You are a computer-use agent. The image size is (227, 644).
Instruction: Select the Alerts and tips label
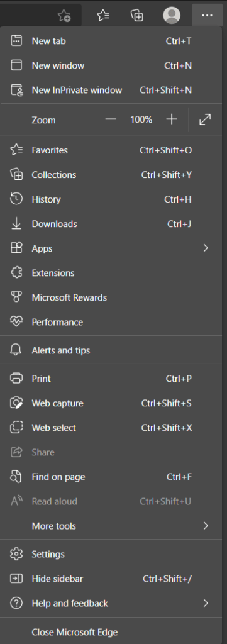click(61, 350)
